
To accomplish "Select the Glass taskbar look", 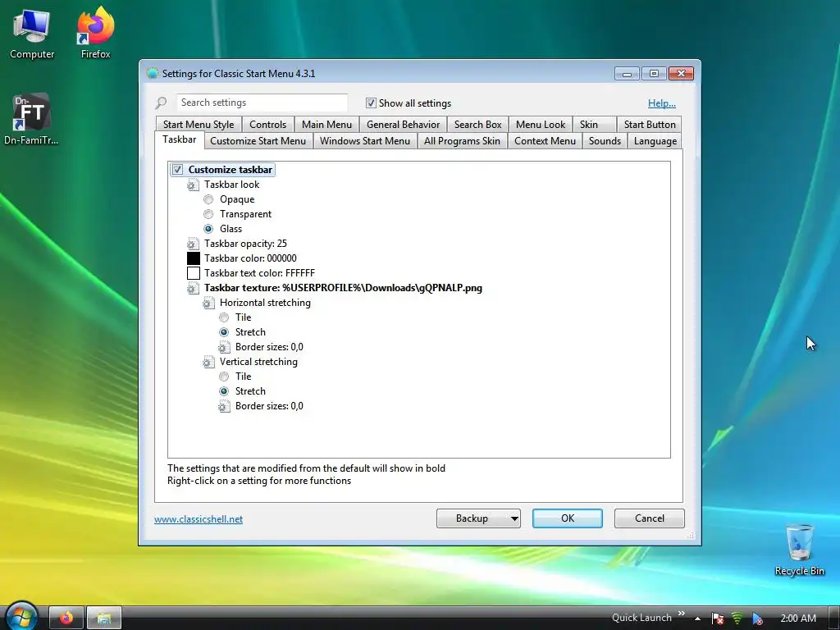I will point(208,229).
